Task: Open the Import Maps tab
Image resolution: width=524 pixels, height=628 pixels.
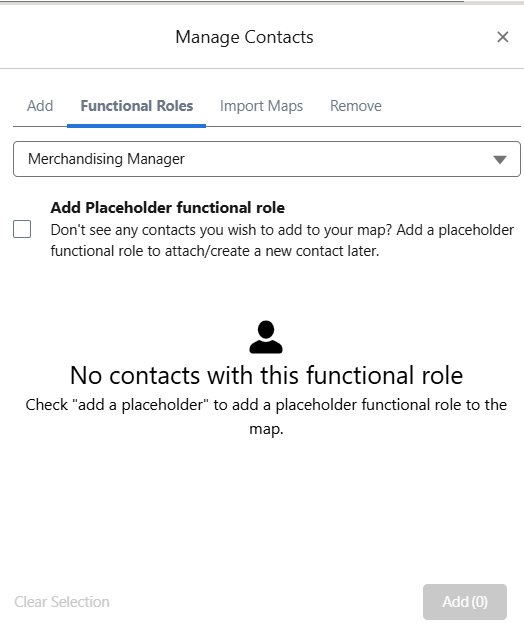Action: click(261, 106)
